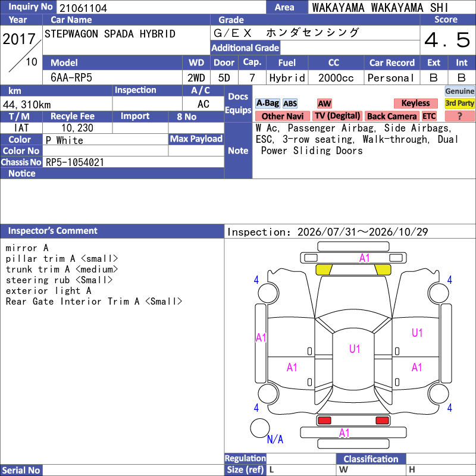
Task: Click the ABS equipment badge
Action: [290, 104]
